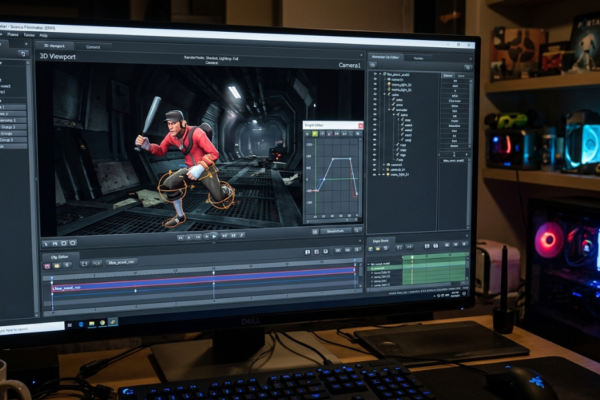
Task: Select the blue_scout_run clip on the timeline
Action: pos(203,279)
